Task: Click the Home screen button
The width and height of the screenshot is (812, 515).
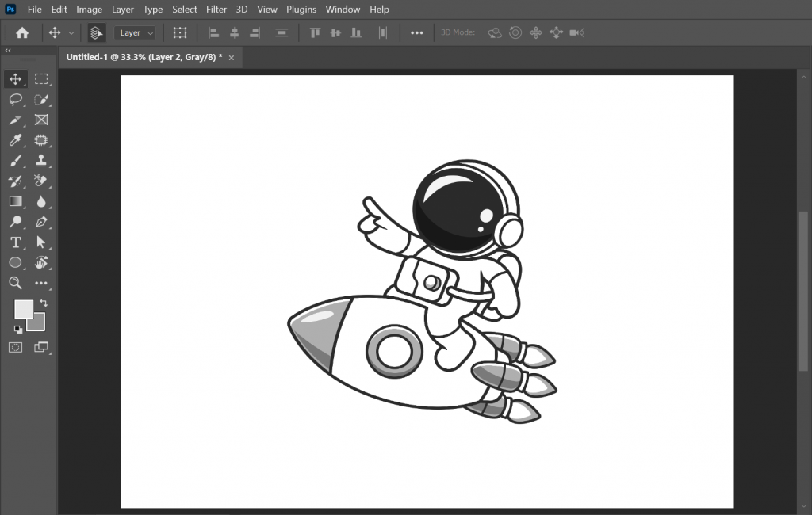Action: coord(21,32)
